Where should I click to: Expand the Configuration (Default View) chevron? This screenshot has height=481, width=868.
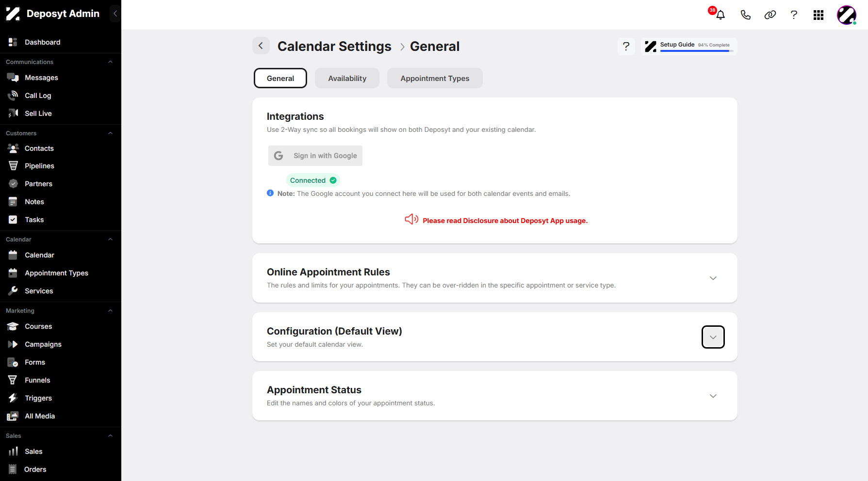(713, 337)
